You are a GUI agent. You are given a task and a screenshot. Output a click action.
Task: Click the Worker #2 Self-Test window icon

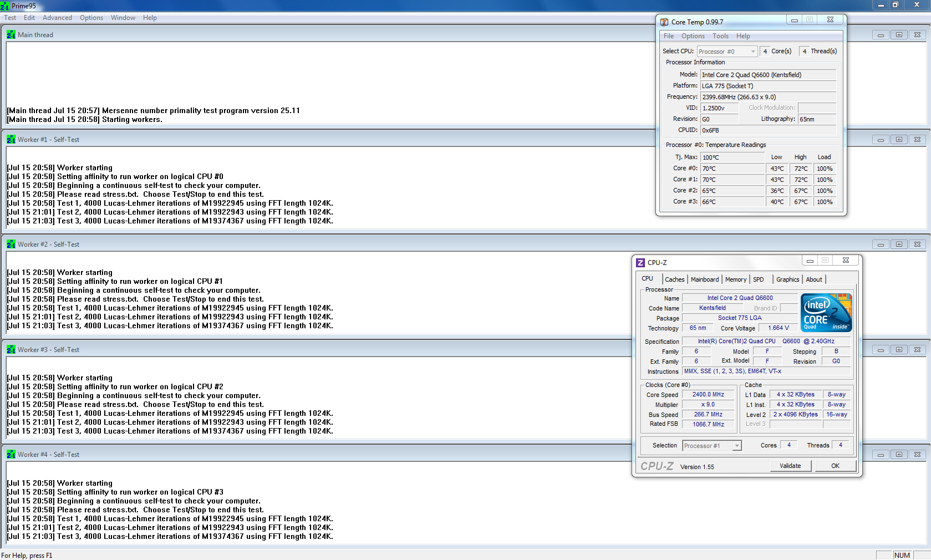[11, 245]
